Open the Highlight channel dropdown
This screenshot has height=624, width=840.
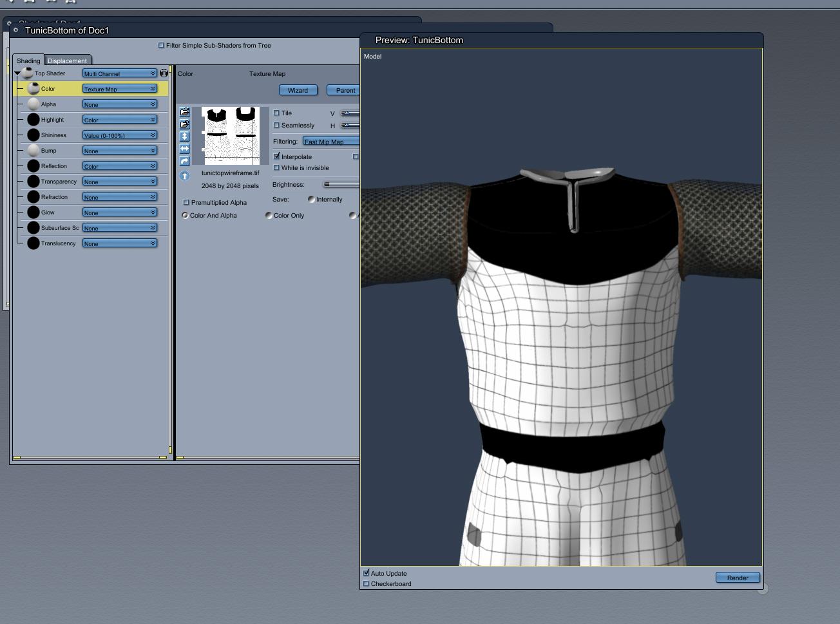pyautogui.click(x=119, y=120)
